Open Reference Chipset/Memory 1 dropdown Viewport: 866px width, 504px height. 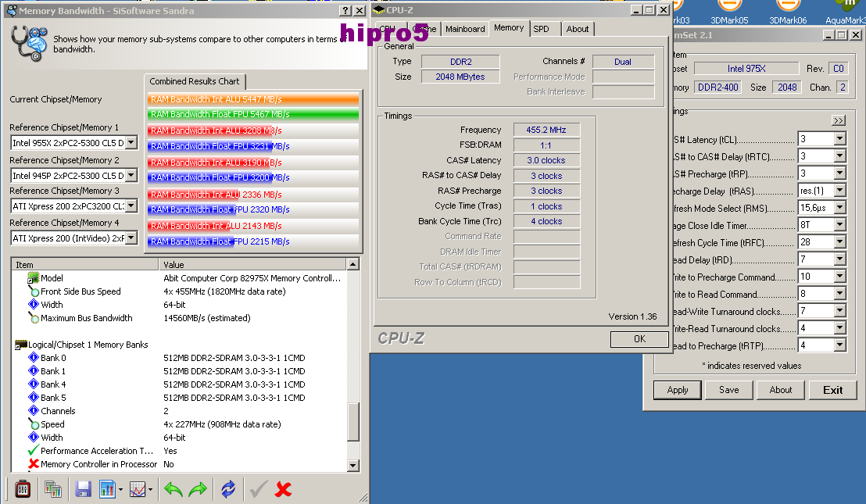coord(131,142)
